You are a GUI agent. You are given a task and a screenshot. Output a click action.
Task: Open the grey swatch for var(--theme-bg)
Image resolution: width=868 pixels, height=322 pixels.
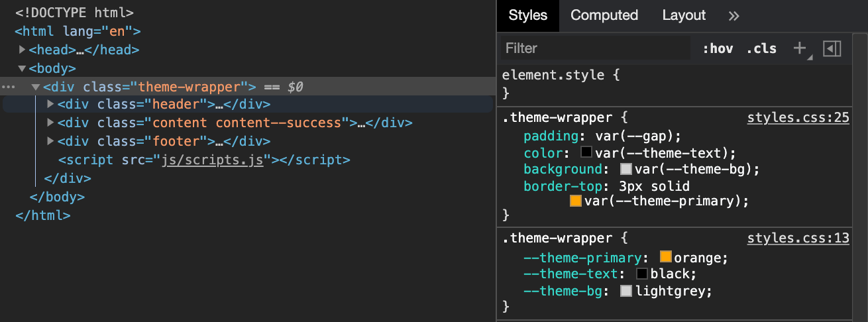click(x=626, y=170)
